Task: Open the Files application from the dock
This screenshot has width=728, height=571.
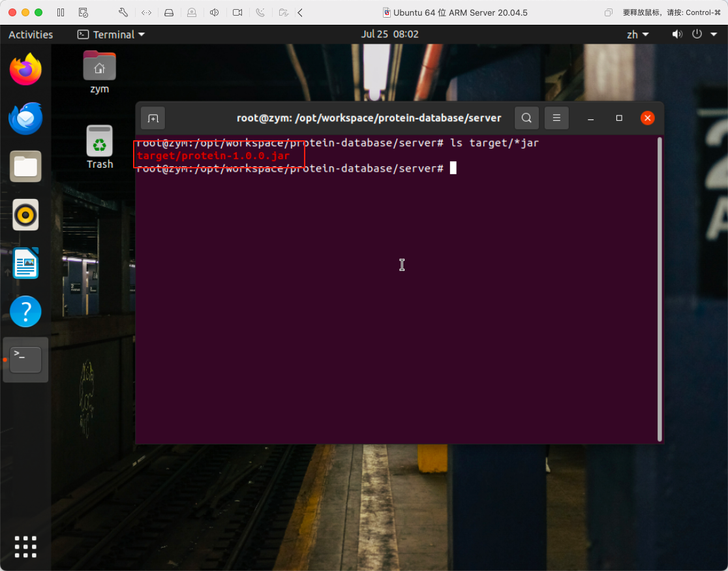Action: (25, 166)
